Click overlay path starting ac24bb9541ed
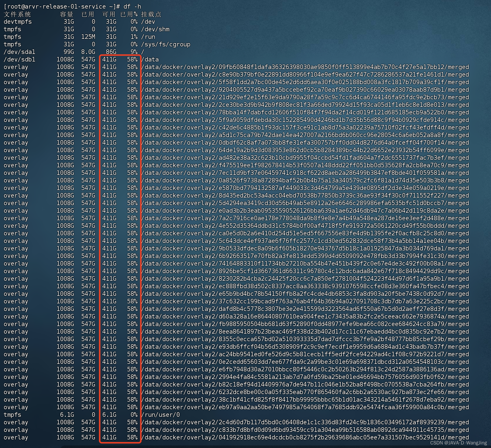Image resolution: width=491 pixels, height=448 pixels. (x=305, y=354)
